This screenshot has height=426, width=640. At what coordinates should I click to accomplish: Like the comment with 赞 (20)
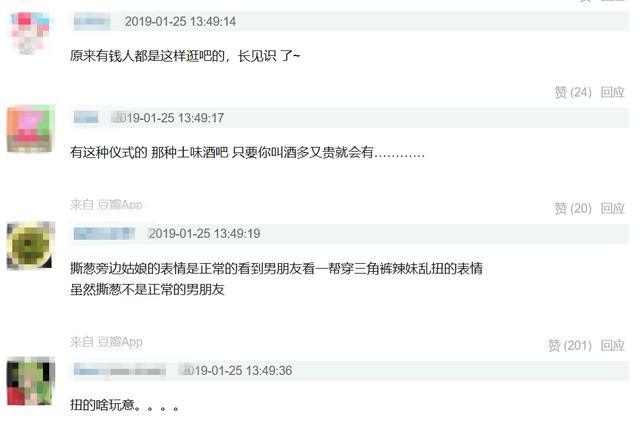573,209
